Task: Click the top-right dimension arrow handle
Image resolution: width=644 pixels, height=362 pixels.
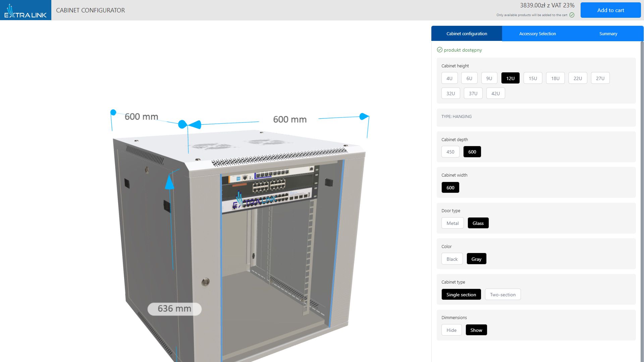Action: coord(364,117)
